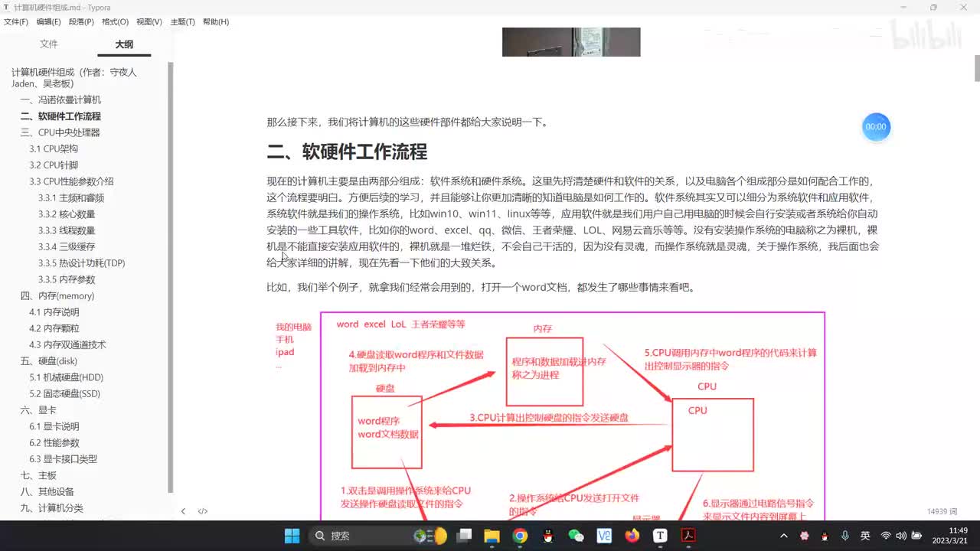Viewport: 980px width, 551px height.
Task: Jump to 3.3.2 核心数量 in outline
Action: click(x=67, y=214)
